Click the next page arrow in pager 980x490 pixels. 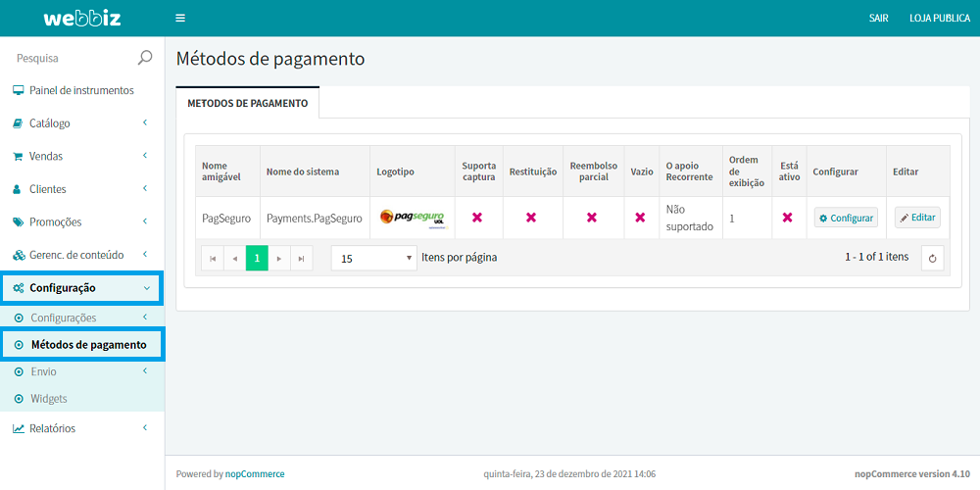[x=279, y=259]
